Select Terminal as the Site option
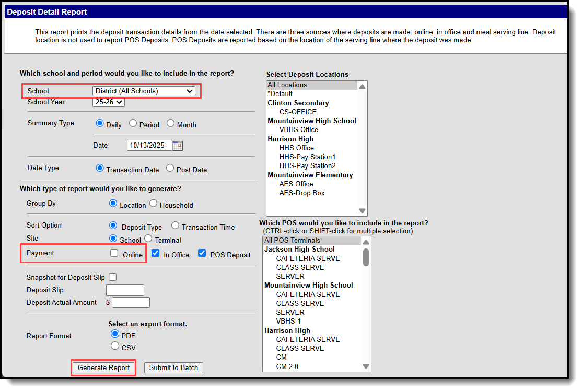Screen dimensions: 582x392 pyautogui.click(x=149, y=238)
